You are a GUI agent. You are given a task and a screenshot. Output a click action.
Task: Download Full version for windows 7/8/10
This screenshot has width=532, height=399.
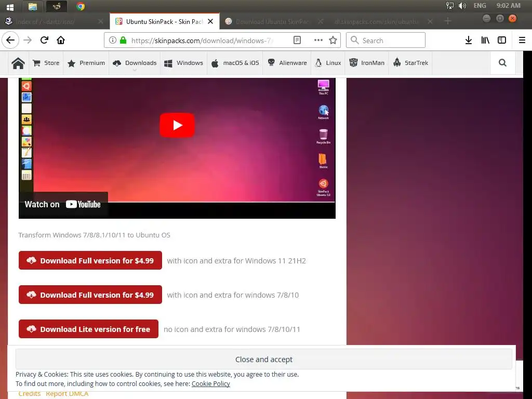tap(90, 295)
